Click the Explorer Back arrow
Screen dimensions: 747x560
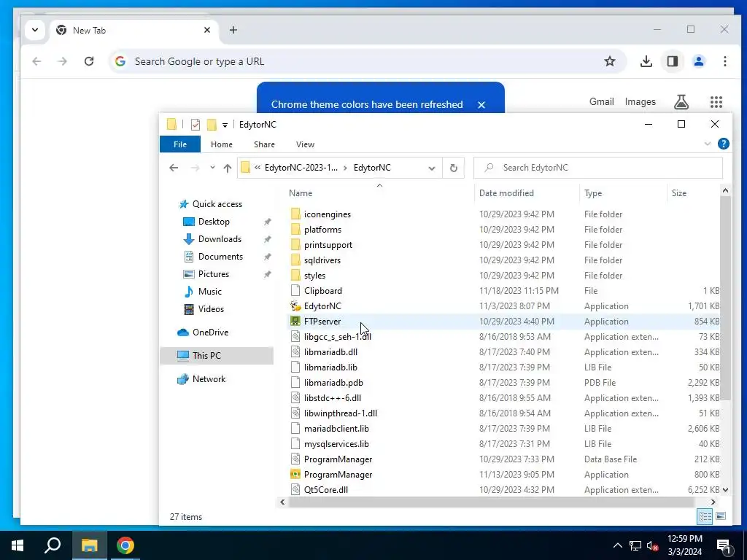point(174,168)
